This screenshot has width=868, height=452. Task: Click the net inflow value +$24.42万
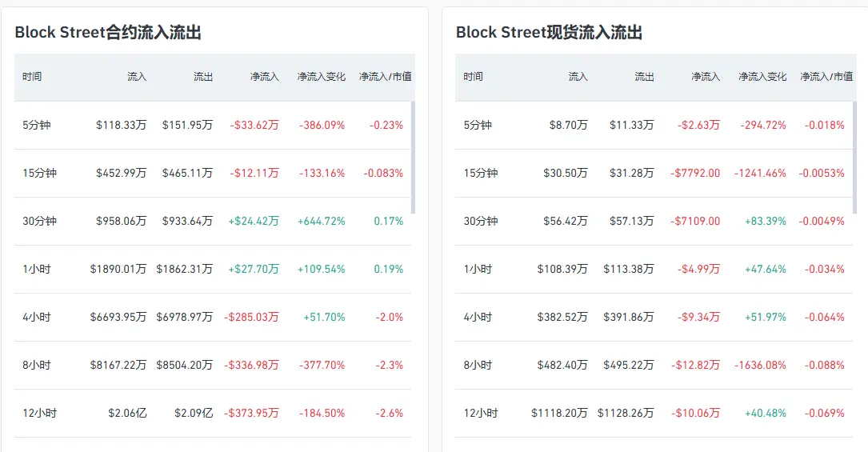254,222
